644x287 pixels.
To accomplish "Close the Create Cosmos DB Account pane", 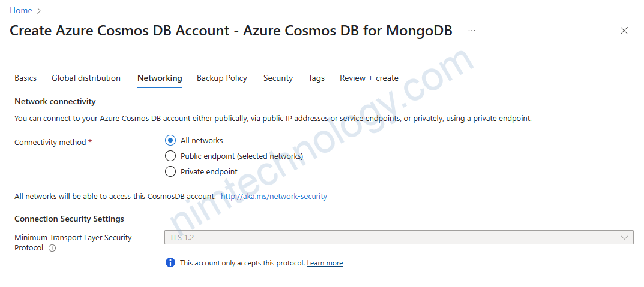I will [624, 31].
